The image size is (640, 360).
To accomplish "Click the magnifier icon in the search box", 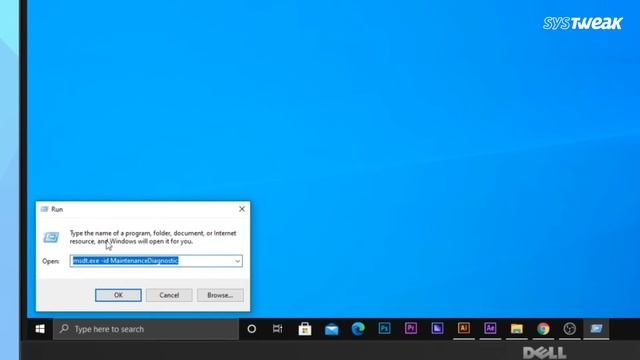I will pos(64,329).
